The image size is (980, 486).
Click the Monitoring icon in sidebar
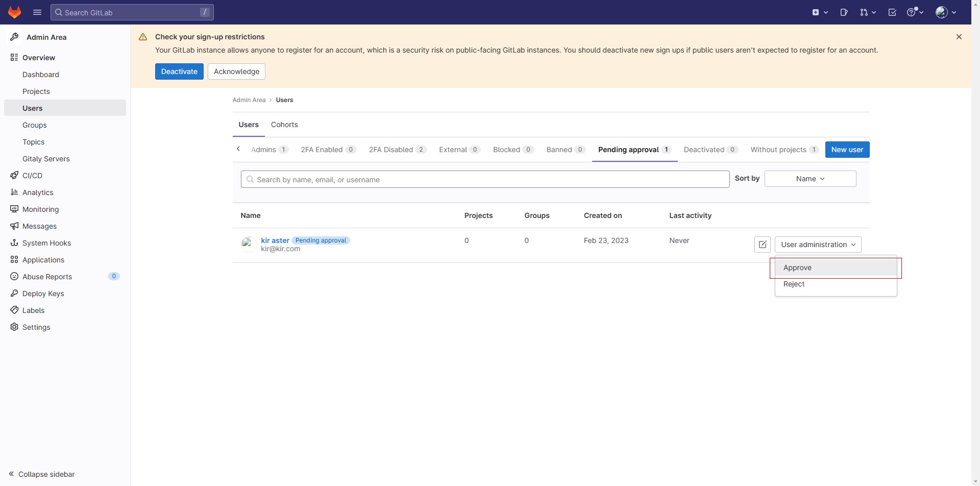point(14,209)
